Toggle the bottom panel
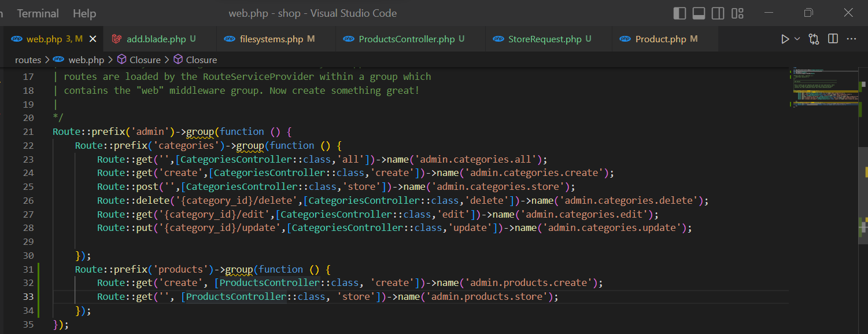 [699, 13]
